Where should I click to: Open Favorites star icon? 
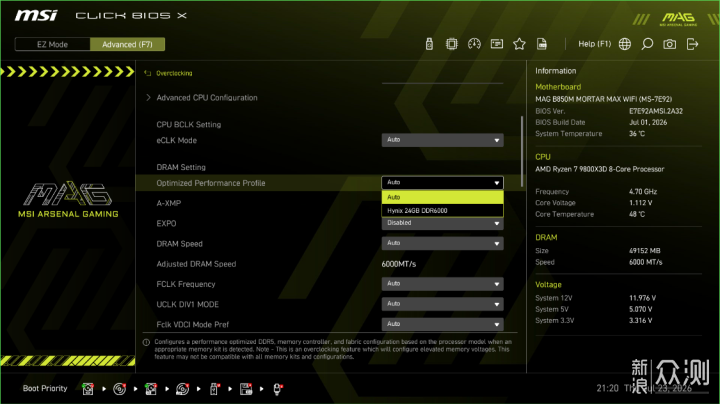[x=519, y=44]
